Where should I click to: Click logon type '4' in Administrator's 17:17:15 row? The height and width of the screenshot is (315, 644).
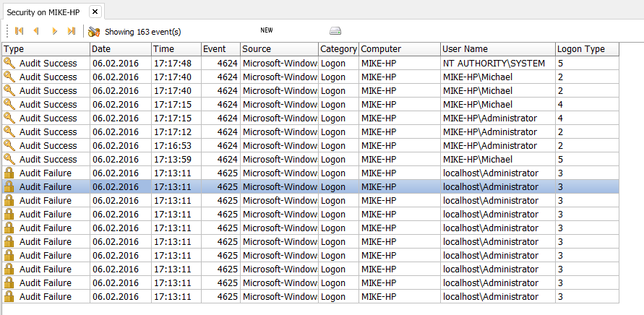[x=561, y=118]
